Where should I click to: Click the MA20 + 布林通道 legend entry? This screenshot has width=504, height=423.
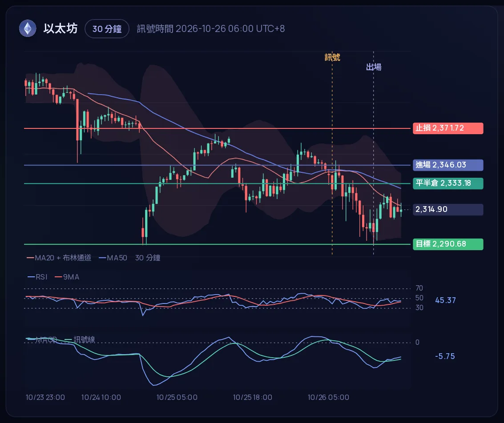59,258
